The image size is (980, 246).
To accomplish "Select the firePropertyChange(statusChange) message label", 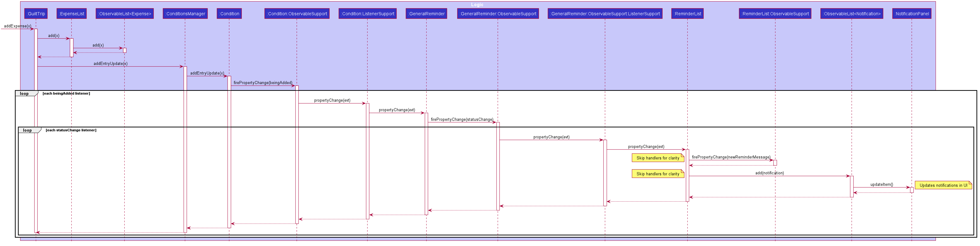I will point(462,120).
